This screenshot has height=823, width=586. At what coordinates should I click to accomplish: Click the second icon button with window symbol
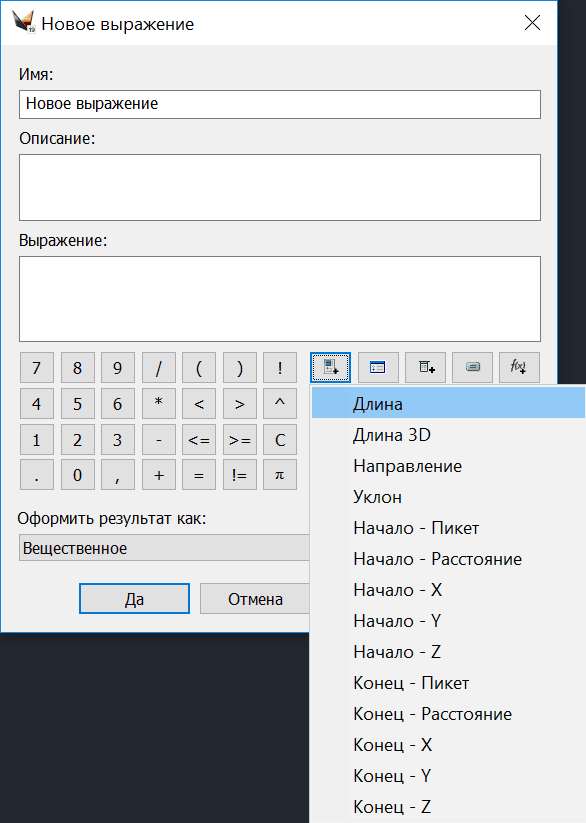(378, 367)
